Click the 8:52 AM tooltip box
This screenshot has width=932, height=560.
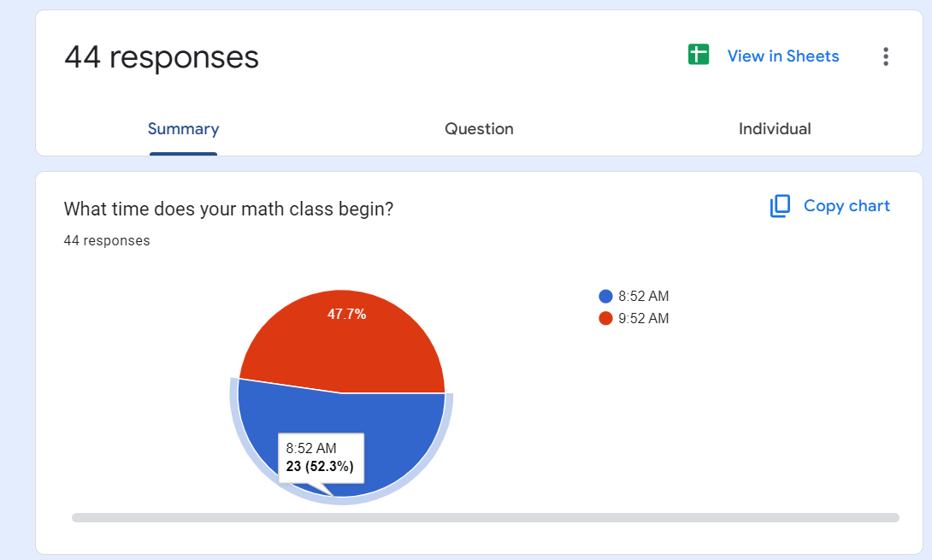click(321, 457)
